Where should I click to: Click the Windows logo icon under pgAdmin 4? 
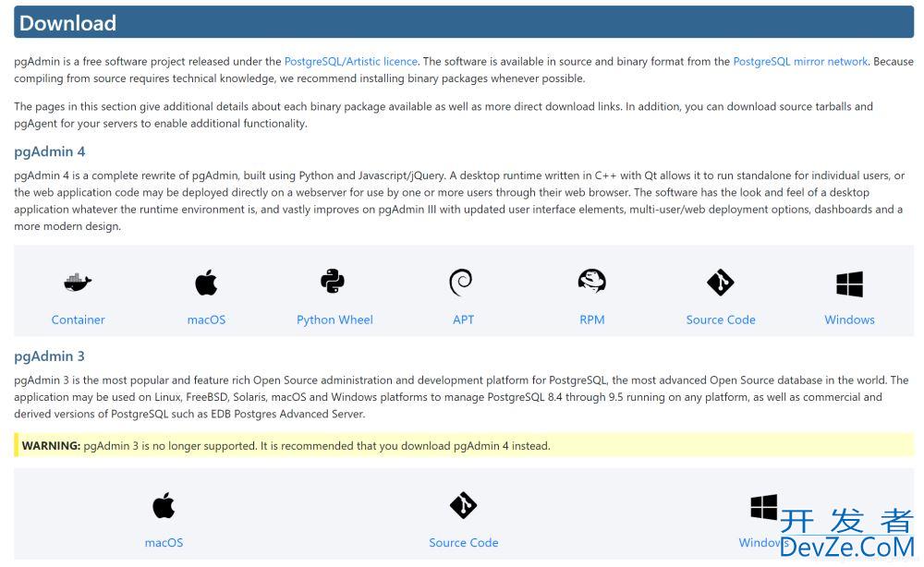tap(849, 283)
